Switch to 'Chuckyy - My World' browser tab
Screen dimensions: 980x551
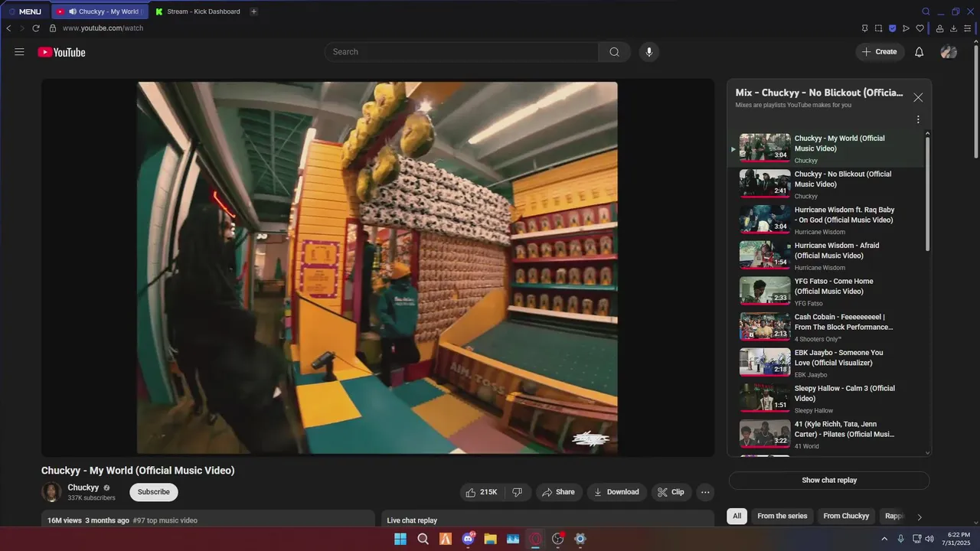(x=100, y=11)
